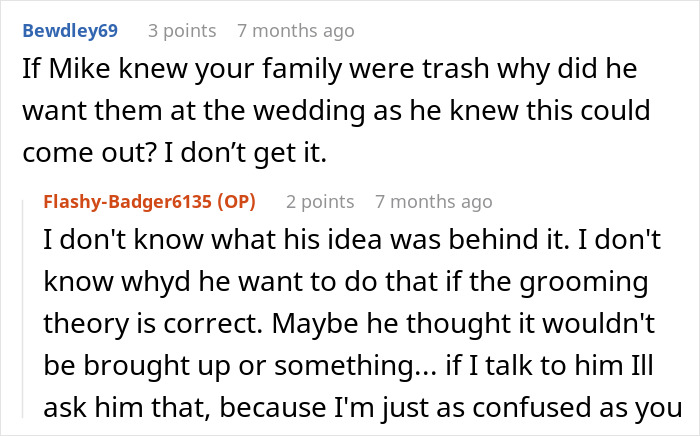Click the "(OP)" tag beside Flashy-Badger6135
This screenshot has height=436, width=700.
[x=233, y=202]
